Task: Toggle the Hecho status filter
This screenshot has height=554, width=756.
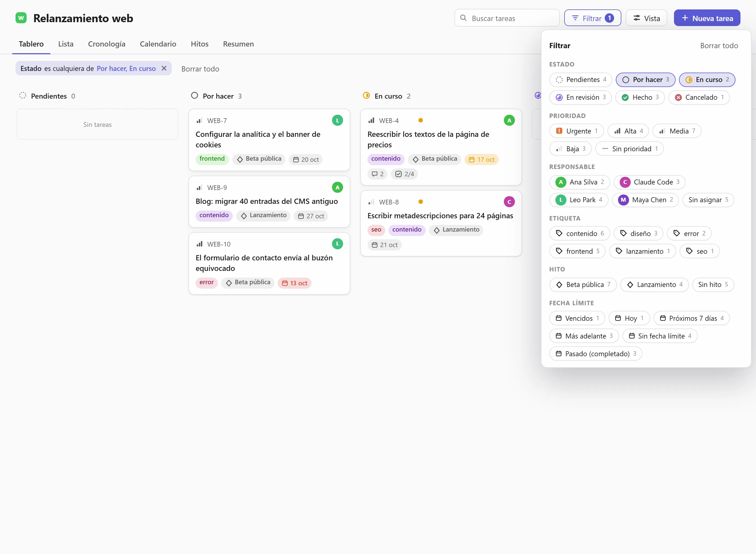Action: coord(640,98)
